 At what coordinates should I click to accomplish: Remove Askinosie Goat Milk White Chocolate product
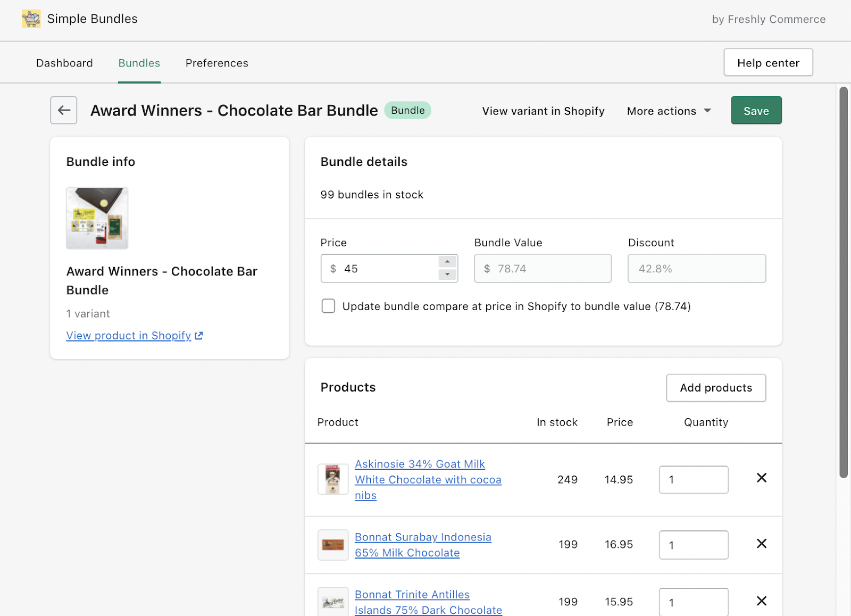[x=761, y=478]
